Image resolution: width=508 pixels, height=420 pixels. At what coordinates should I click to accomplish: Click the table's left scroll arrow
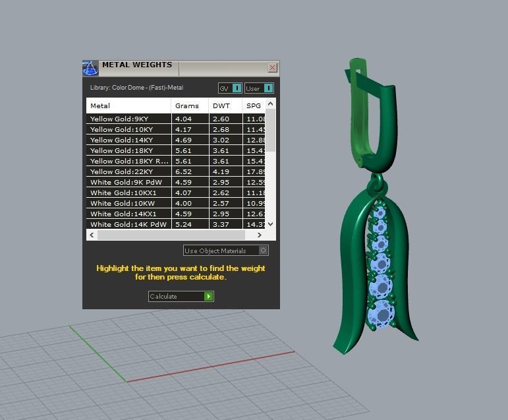(92, 235)
